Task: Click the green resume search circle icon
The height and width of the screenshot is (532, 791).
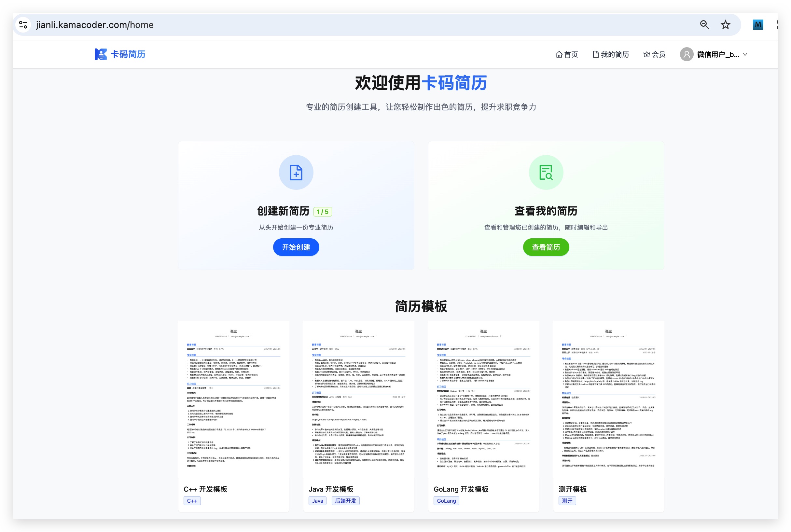Action: 546,172
